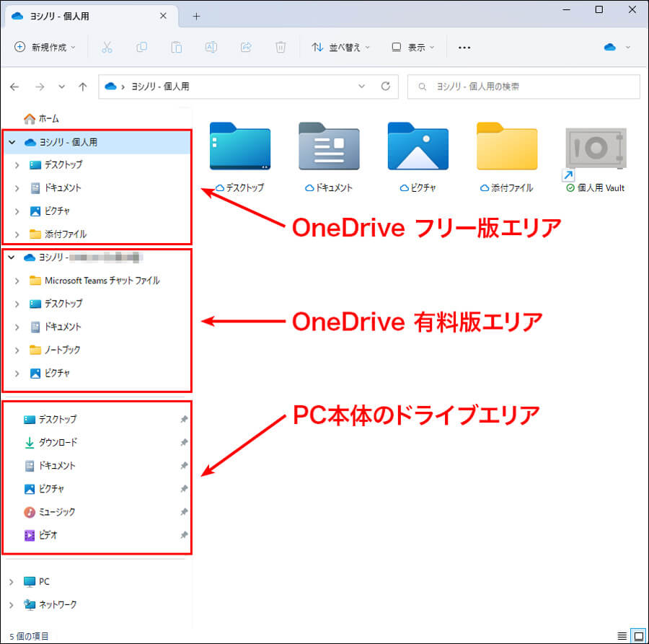Go forward with the right arrow button
Screen dimensions: 649x644
pyautogui.click(x=40, y=87)
